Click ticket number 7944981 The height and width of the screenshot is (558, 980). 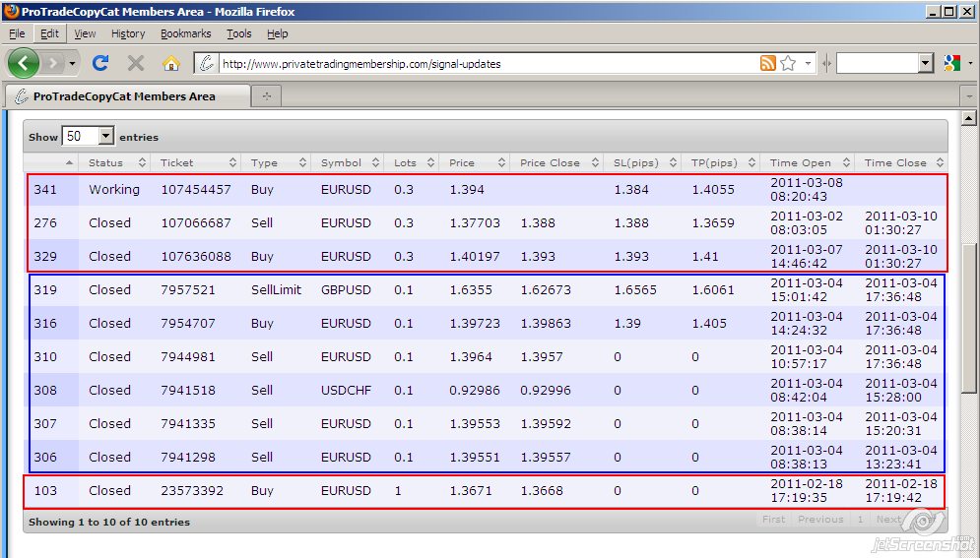pyautogui.click(x=188, y=357)
